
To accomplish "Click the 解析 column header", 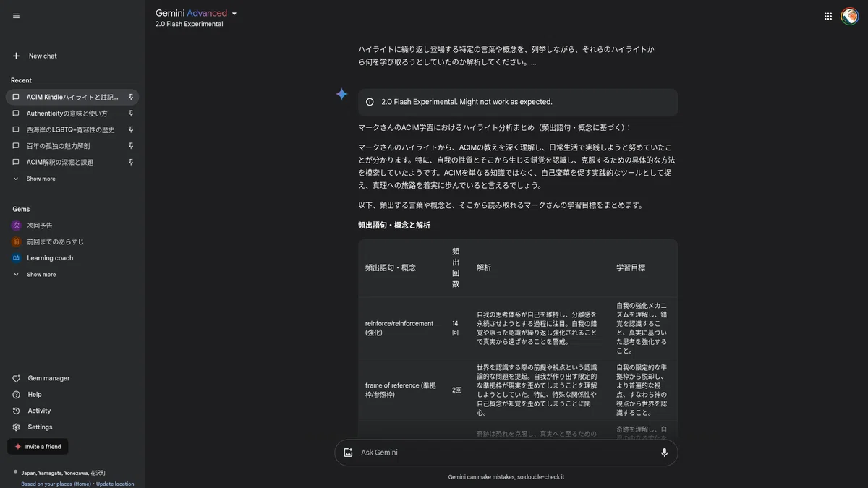I will click(x=484, y=267).
